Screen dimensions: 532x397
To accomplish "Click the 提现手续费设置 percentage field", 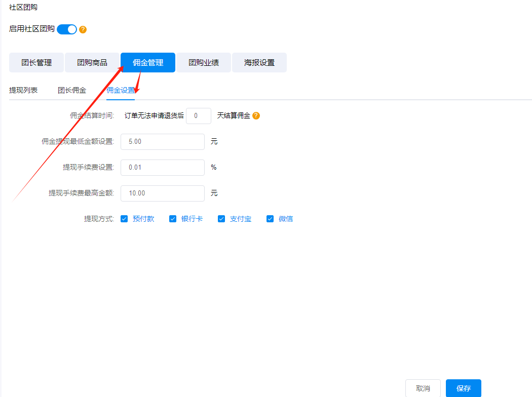I will click(x=162, y=168).
